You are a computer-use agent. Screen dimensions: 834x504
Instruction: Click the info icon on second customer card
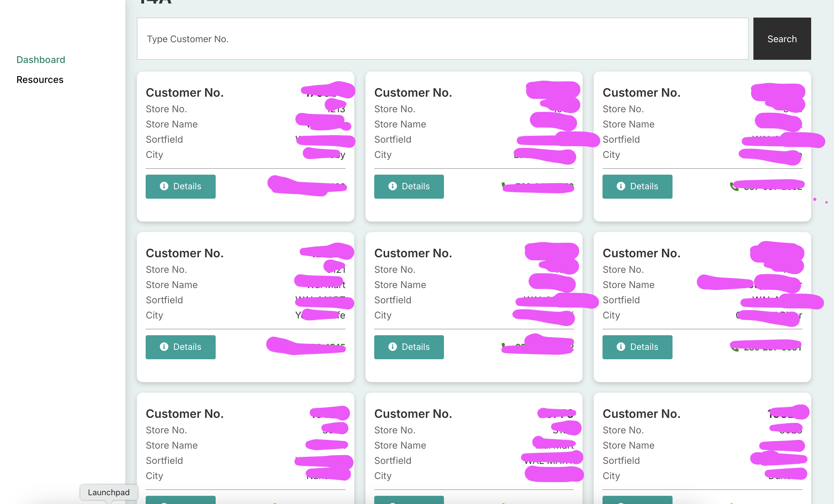pyautogui.click(x=393, y=186)
